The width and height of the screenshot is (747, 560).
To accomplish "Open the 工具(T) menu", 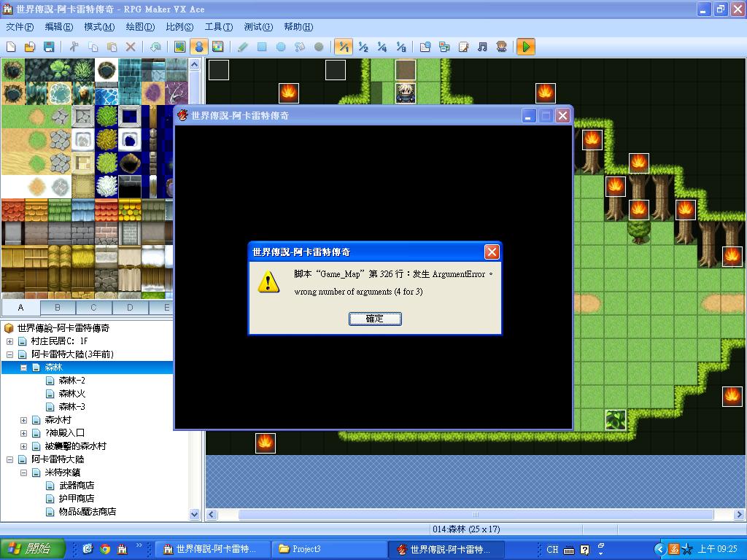I will pos(219,27).
